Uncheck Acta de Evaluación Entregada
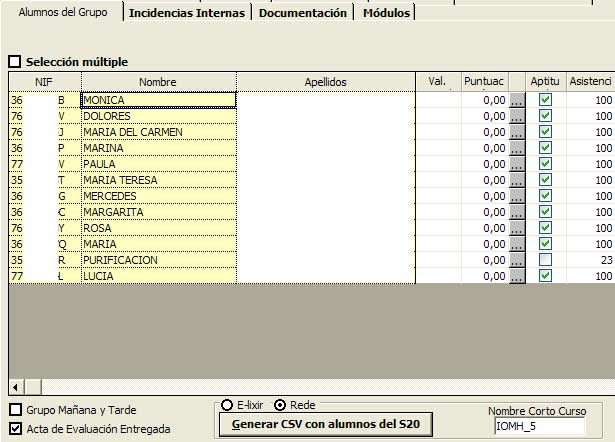 tap(15, 428)
